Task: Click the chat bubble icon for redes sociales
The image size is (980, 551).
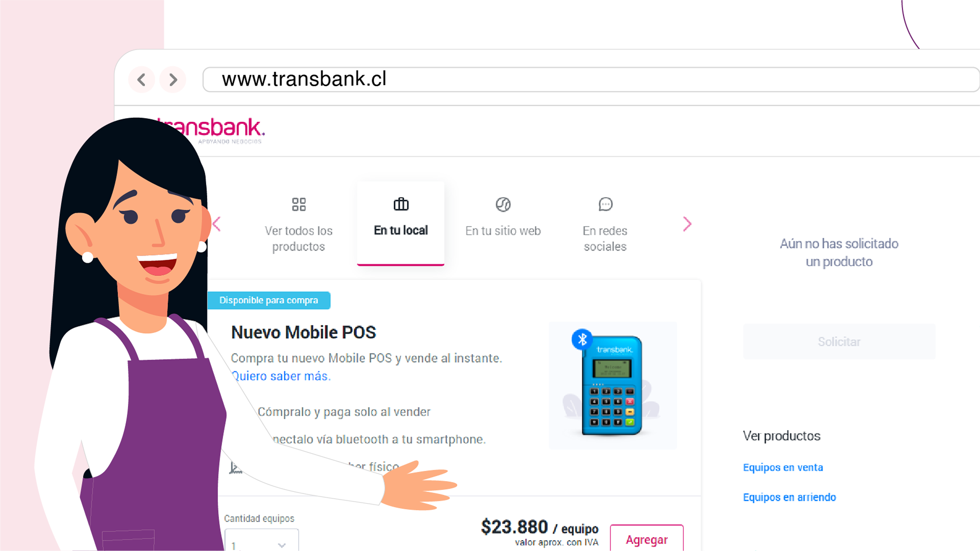Action: 605,205
